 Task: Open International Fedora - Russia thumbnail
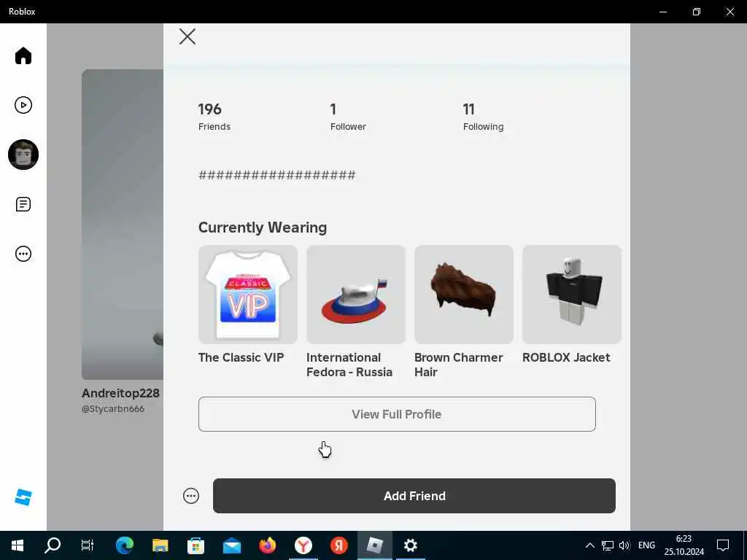356,295
